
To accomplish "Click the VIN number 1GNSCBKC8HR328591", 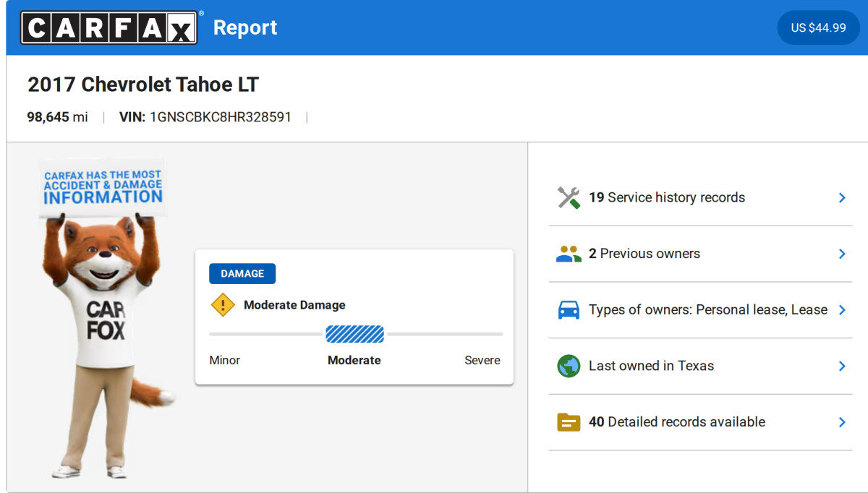I will tap(220, 117).
